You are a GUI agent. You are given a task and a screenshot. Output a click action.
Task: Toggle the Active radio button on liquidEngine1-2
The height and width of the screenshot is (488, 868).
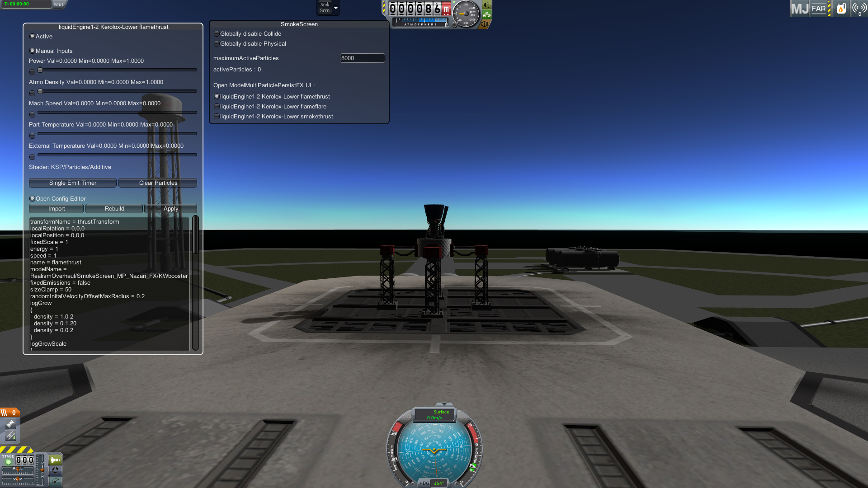pyautogui.click(x=32, y=36)
